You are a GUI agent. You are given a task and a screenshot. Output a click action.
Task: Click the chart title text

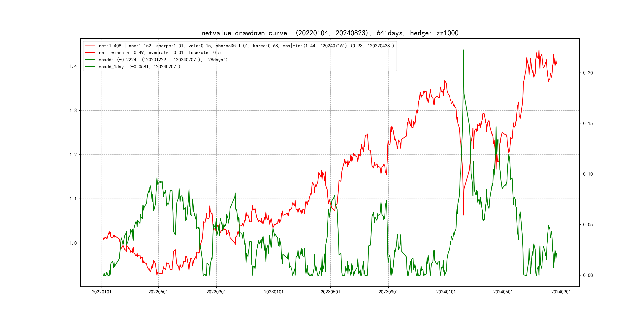(330, 33)
